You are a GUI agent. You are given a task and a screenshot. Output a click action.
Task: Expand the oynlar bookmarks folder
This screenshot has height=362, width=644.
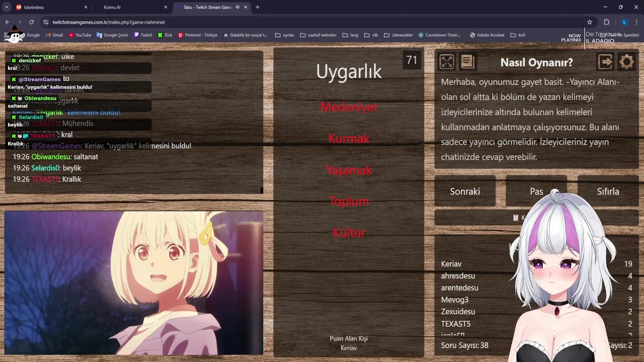click(285, 35)
